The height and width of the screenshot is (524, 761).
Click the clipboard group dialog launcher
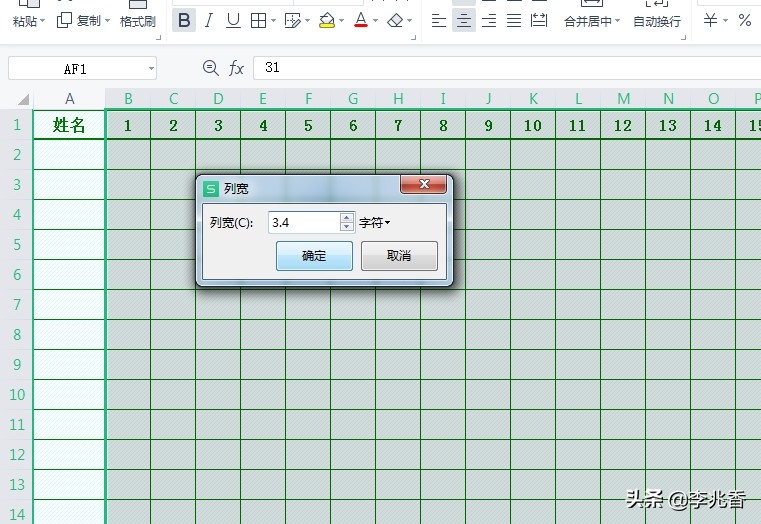158,37
